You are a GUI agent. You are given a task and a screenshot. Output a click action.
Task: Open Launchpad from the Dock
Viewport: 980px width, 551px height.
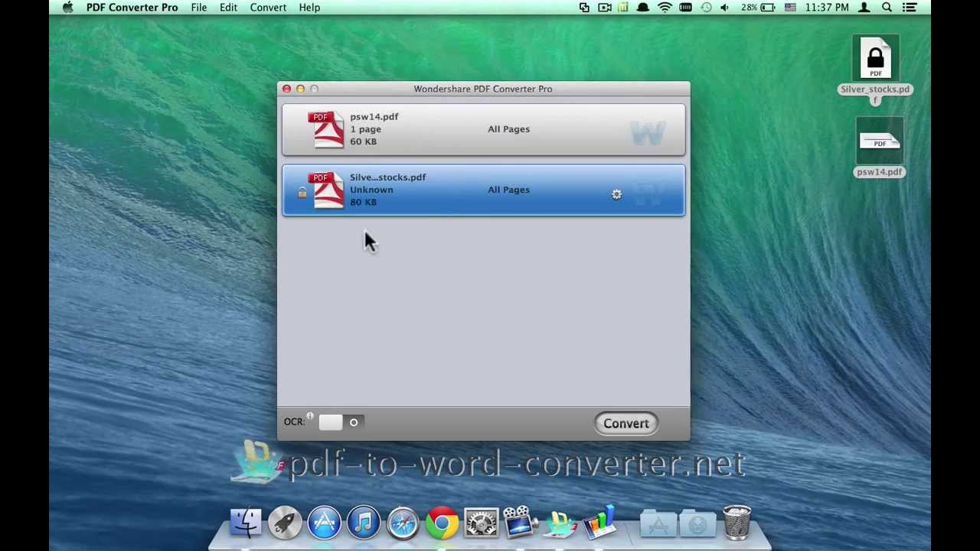(285, 523)
